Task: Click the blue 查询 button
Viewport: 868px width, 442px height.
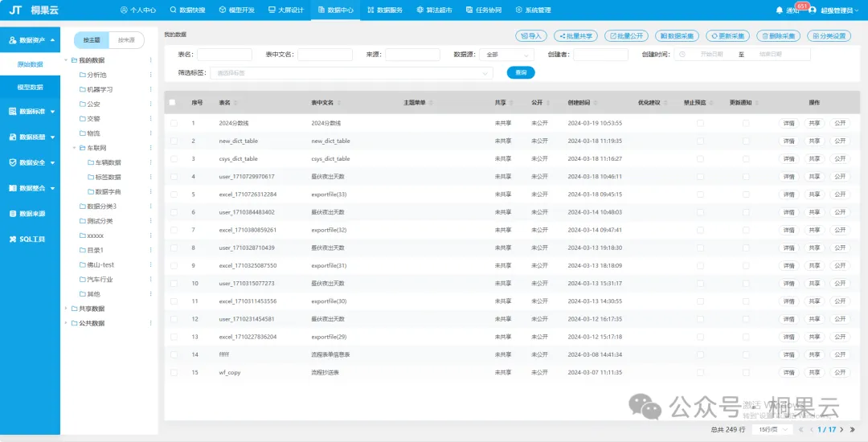Action: pyautogui.click(x=521, y=72)
